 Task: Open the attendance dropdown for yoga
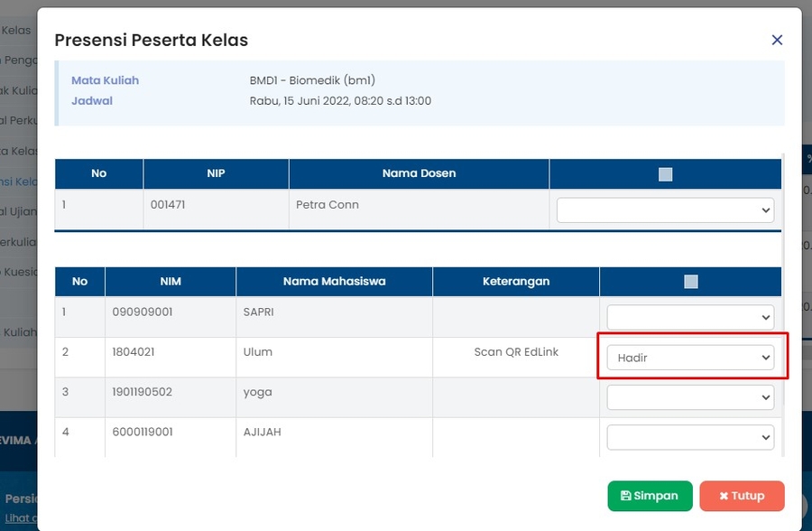pos(690,397)
